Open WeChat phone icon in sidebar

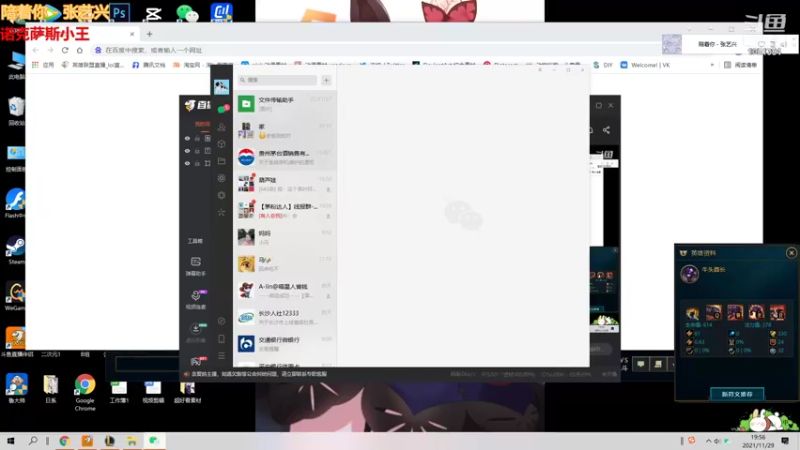(221, 339)
